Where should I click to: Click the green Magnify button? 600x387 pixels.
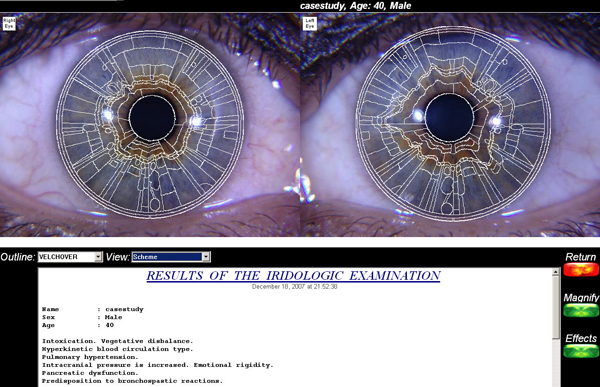coord(580,310)
